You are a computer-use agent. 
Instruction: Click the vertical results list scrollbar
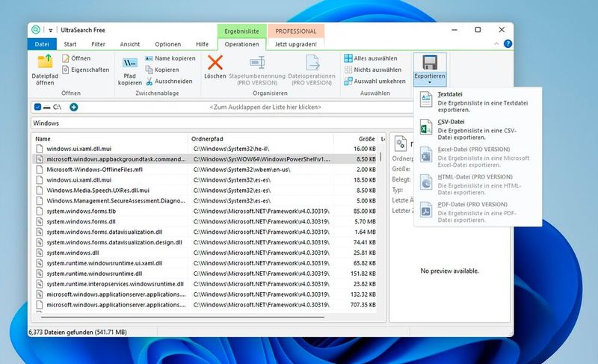pos(380,157)
